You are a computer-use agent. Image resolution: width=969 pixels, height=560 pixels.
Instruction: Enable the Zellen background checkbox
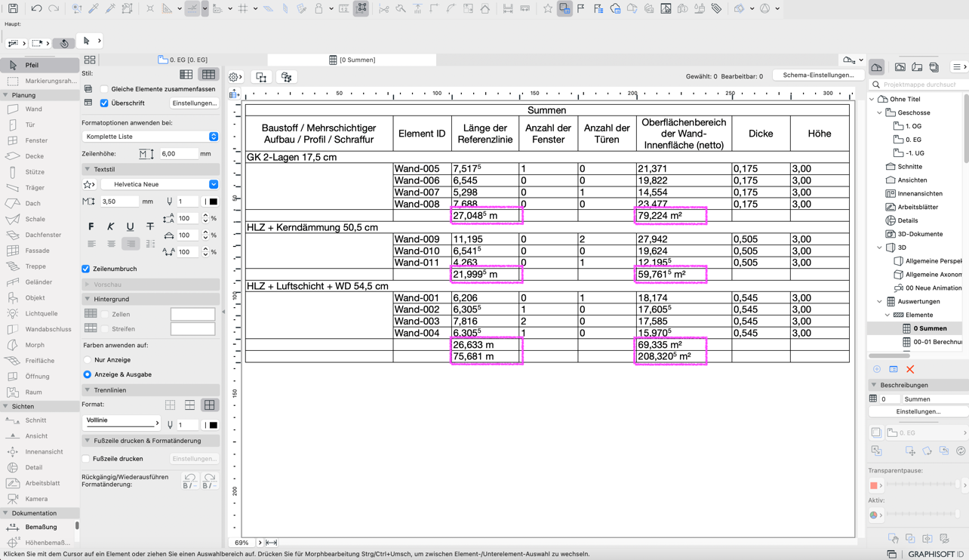105,314
